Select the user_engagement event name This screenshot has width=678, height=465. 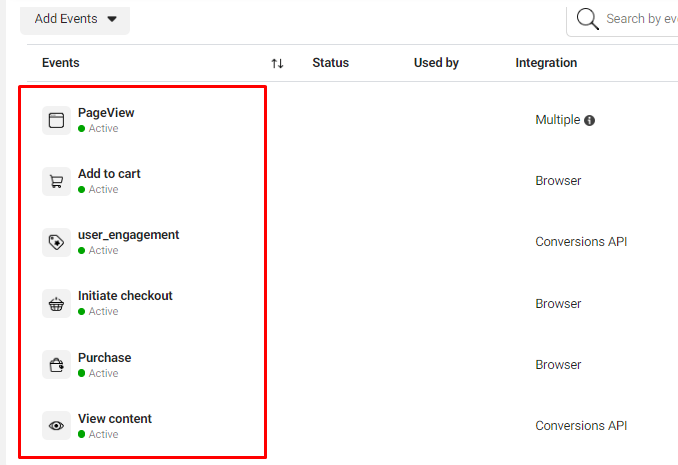[x=128, y=235]
